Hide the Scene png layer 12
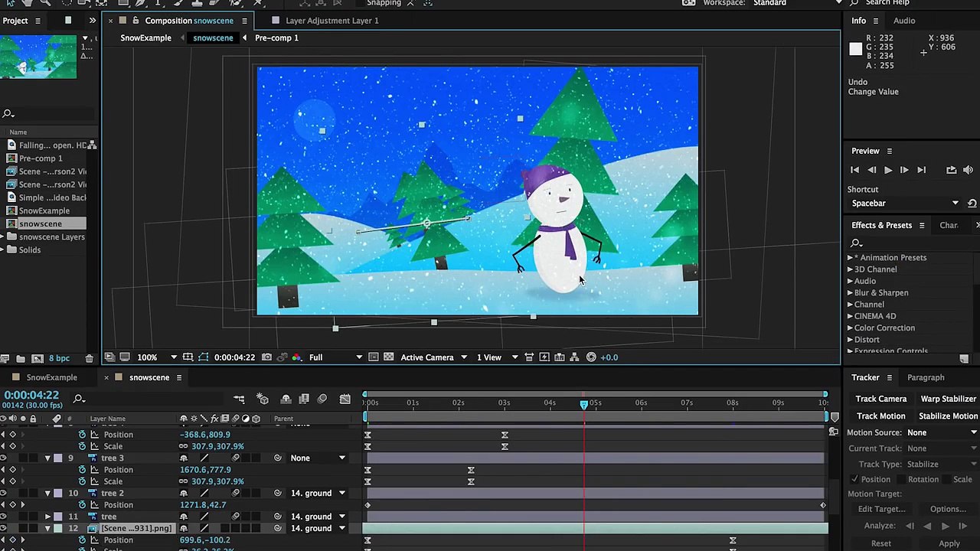This screenshot has height=551, width=980. tap(4, 528)
